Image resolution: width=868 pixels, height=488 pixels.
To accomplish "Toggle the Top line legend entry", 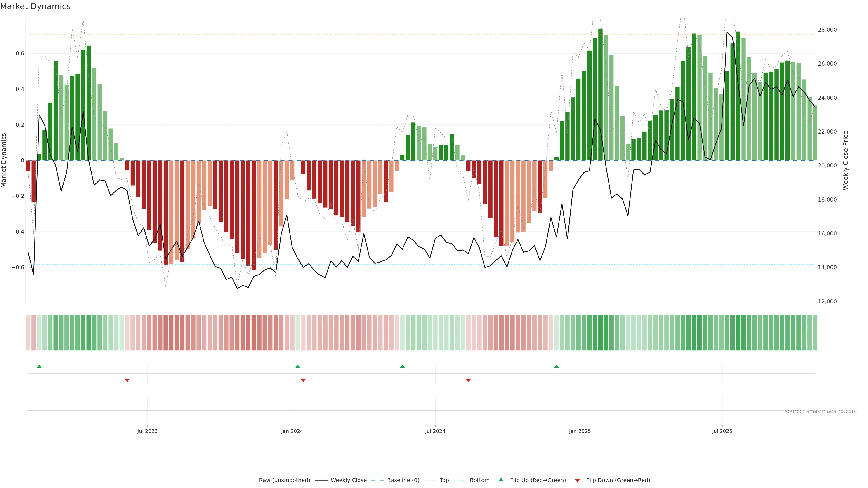I will (x=444, y=480).
